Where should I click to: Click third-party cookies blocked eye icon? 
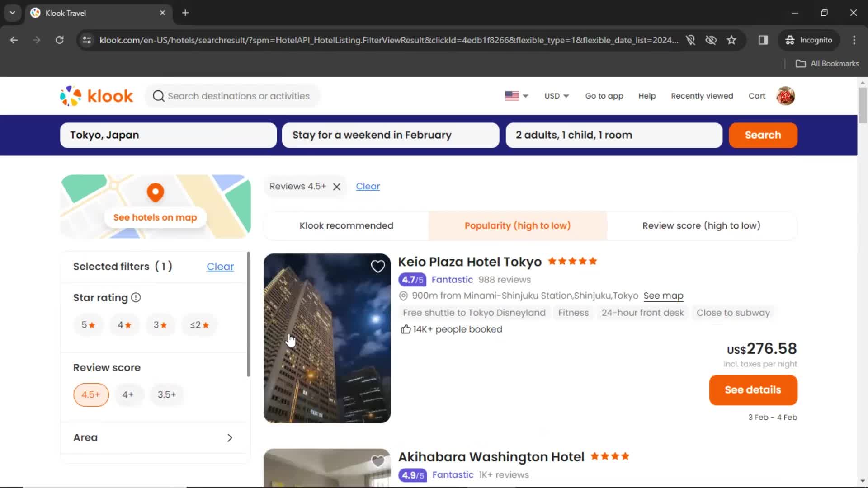(711, 40)
